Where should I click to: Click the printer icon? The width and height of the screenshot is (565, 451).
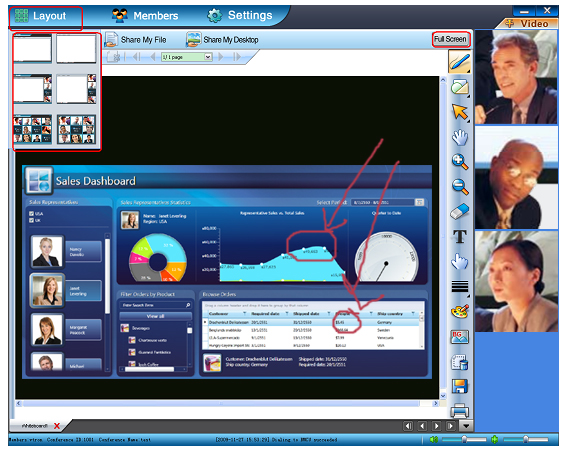pos(460,410)
